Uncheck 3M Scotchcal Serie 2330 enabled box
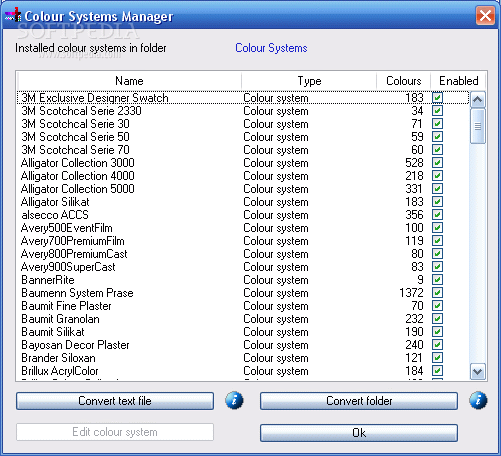The width and height of the screenshot is (501, 456). tap(437, 111)
